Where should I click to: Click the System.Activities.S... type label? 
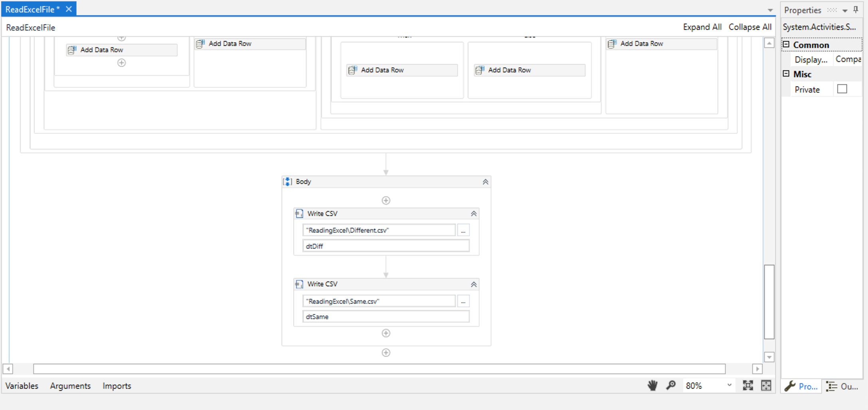tap(819, 27)
